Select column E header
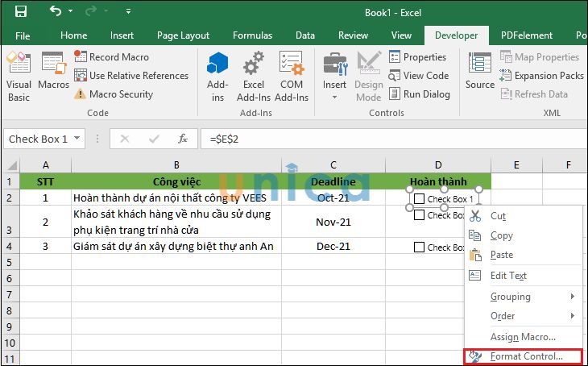 tap(516, 164)
